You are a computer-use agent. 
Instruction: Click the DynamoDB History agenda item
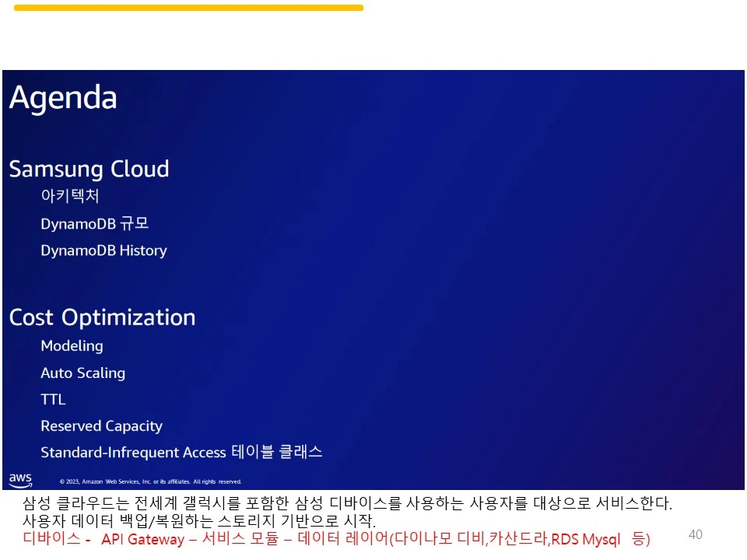coord(103,250)
